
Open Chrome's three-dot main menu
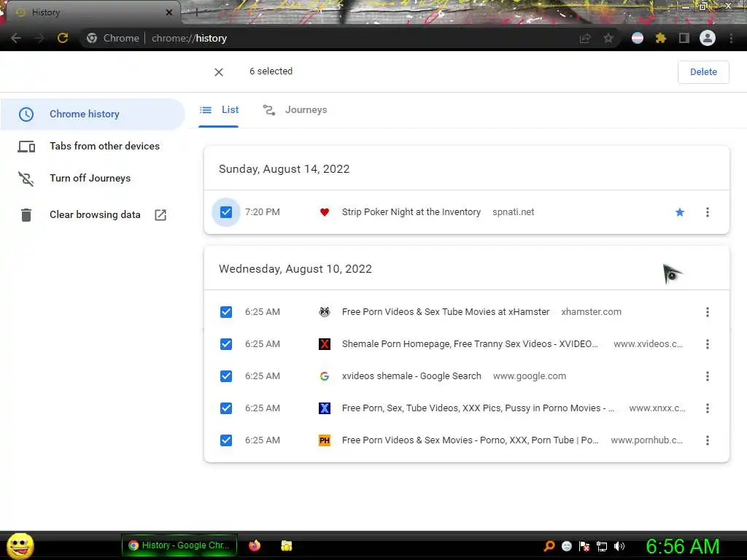731,38
